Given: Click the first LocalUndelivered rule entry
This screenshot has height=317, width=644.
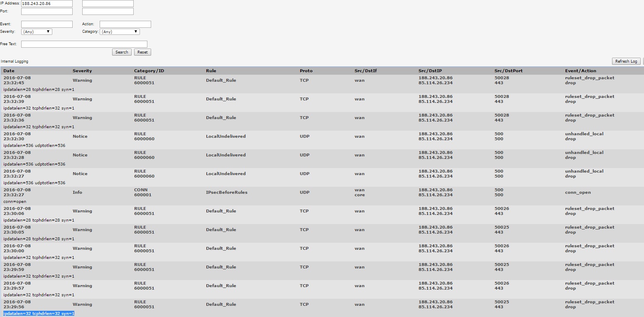Looking at the screenshot, I should (x=225, y=137).
